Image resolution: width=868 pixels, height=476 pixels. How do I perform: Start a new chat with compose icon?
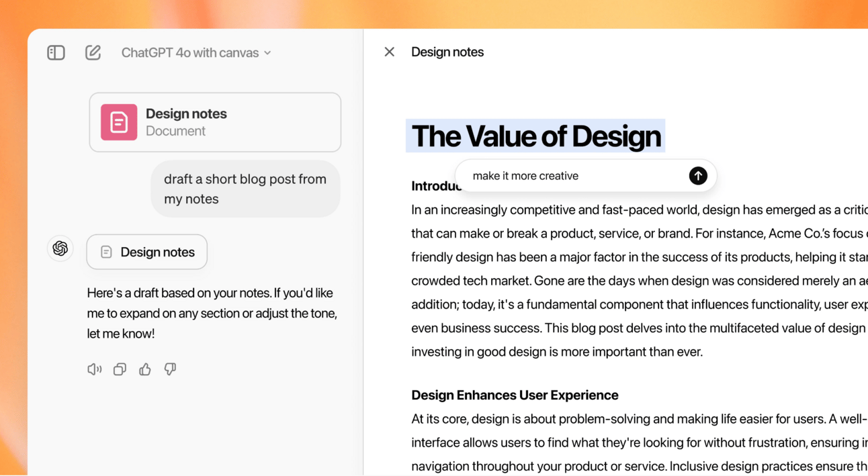click(93, 52)
